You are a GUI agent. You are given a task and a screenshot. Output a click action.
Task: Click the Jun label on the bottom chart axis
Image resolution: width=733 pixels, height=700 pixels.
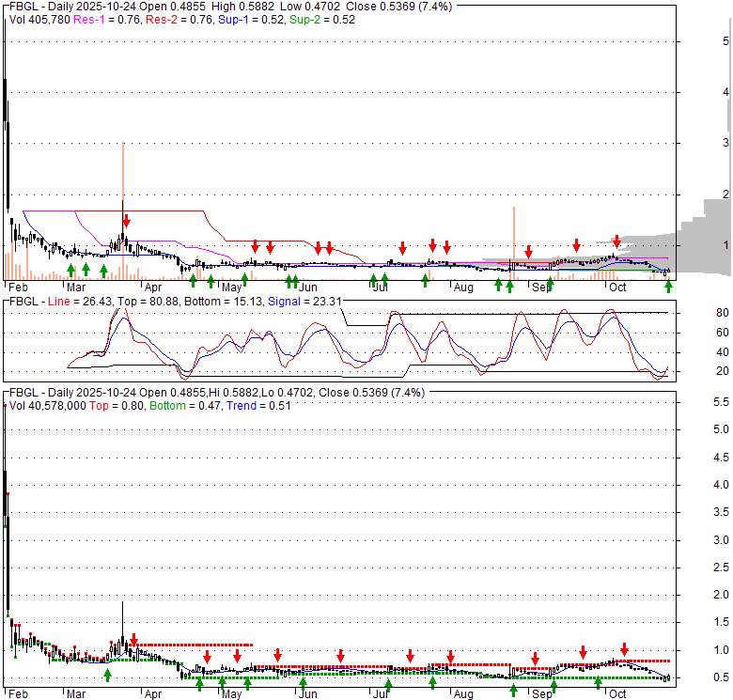pos(304,694)
